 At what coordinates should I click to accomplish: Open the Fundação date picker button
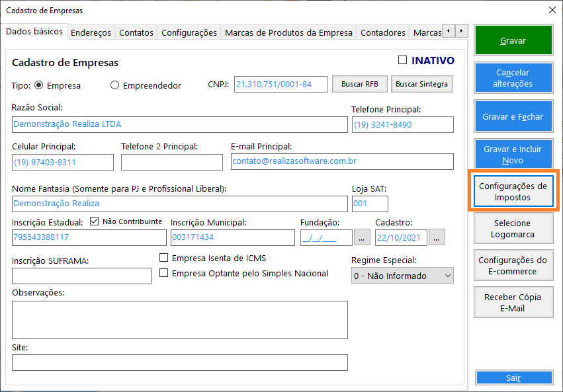[x=362, y=237]
